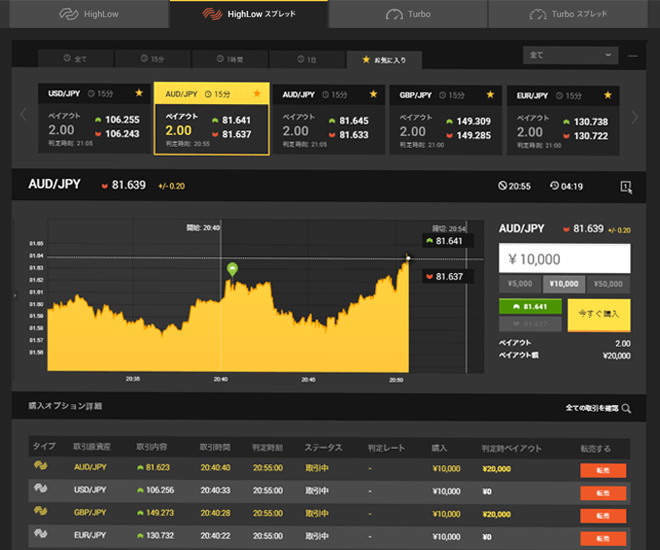Viewport: 660px width, 550px height.
Task: Click the 20:40:40 trade time cell
Action: 215,468
